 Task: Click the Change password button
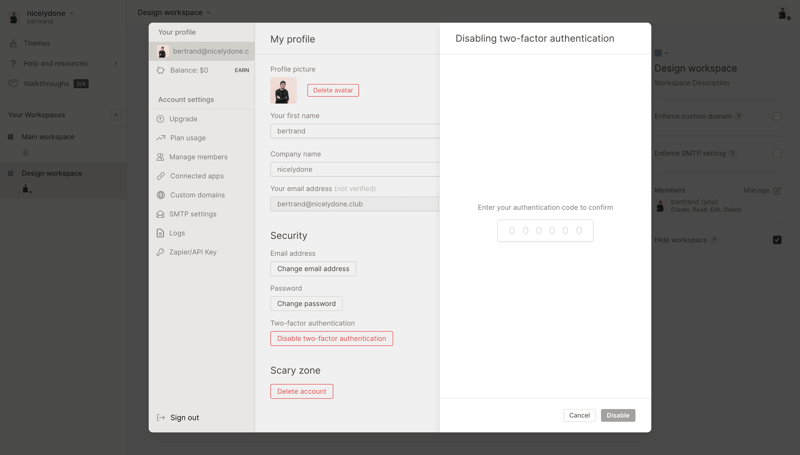pyautogui.click(x=306, y=304)
